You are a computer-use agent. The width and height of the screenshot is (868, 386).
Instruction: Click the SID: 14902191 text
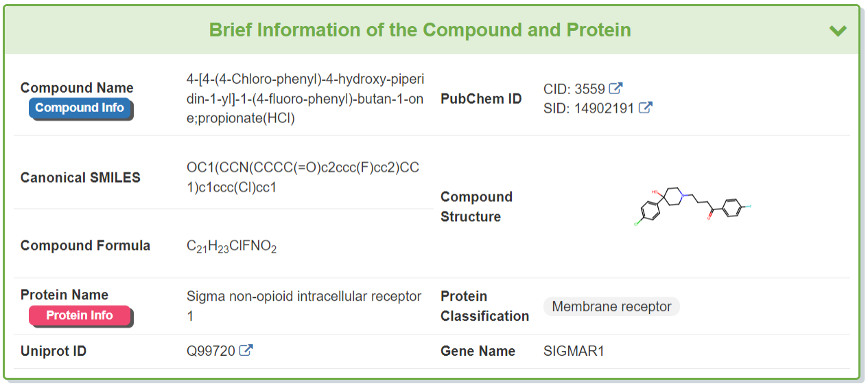[588, 109]
